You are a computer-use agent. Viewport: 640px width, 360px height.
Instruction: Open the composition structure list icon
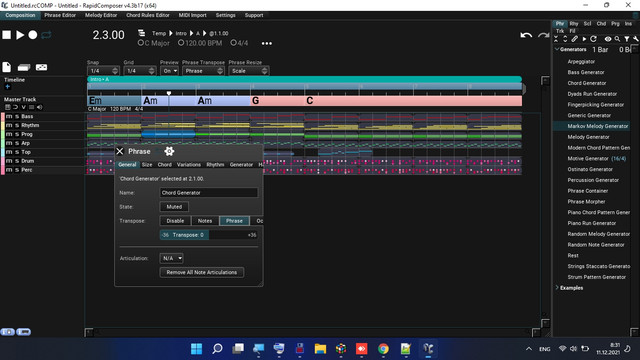(141, 33)
